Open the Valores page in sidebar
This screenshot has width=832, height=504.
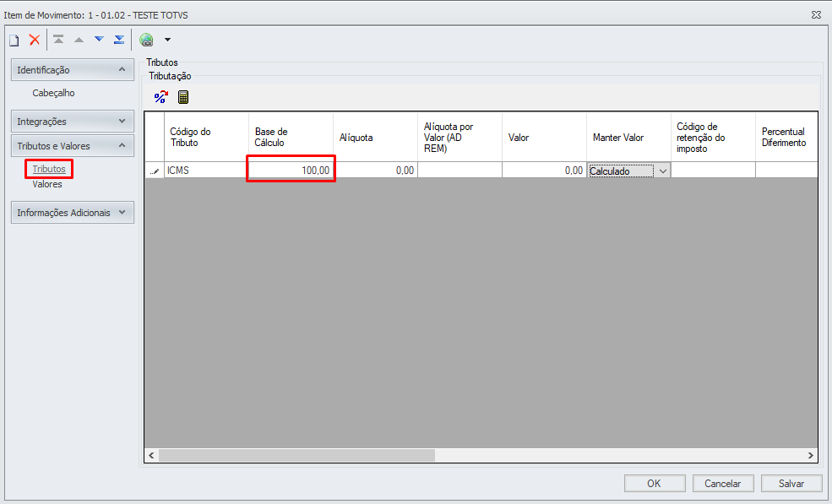tap(47, 184)
